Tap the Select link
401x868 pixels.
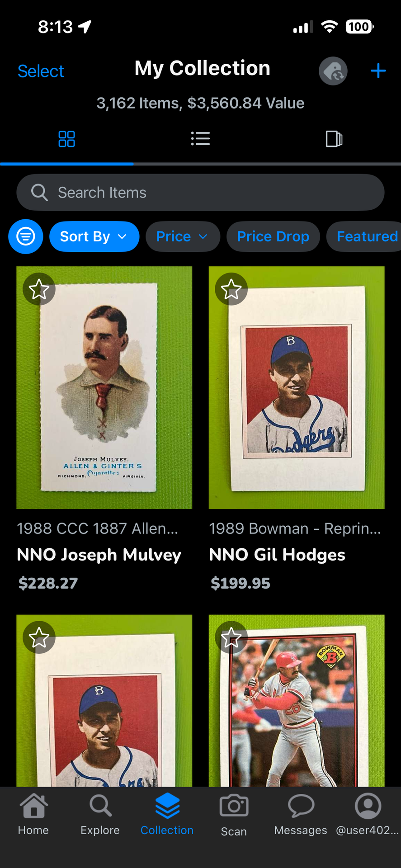41,71
